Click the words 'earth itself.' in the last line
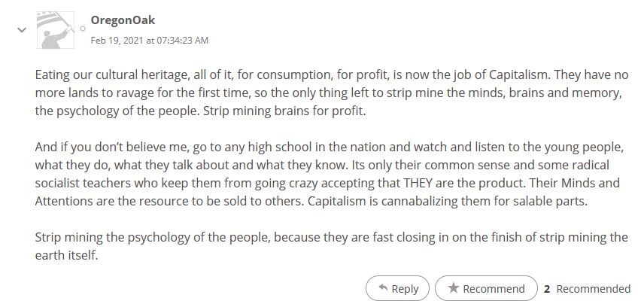Viewport: 644px width, 304px height. point(66,255)
